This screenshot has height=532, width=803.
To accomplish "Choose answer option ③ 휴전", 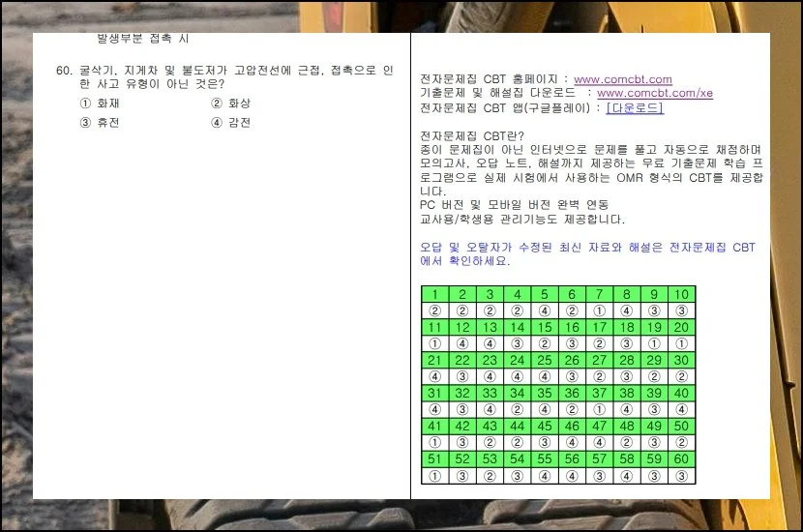I will 100,123.
